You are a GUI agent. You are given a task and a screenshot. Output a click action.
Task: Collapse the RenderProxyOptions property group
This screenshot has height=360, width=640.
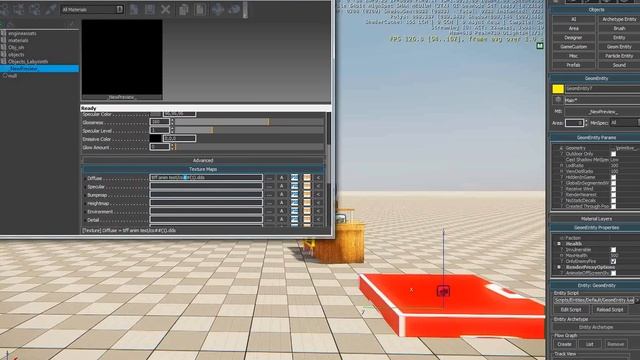[x=559, y=267]
